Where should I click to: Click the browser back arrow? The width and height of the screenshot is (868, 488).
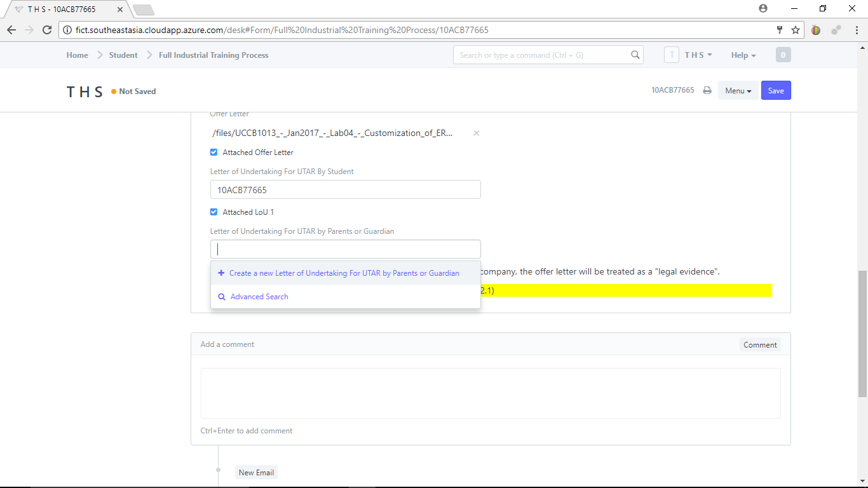pos(11,30)
